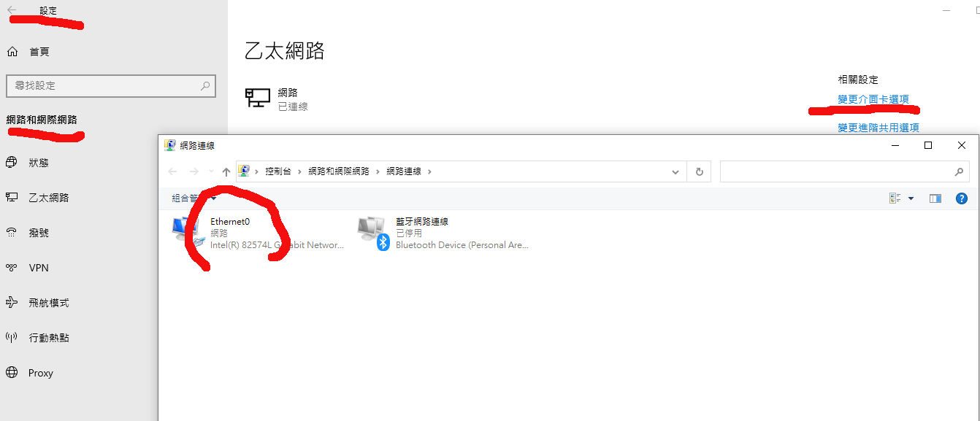The height and width of the screenshot is (421, 980).
Task: Select the 藍牙網路連線 Bluetooth adapter
Action: [443, 233]
